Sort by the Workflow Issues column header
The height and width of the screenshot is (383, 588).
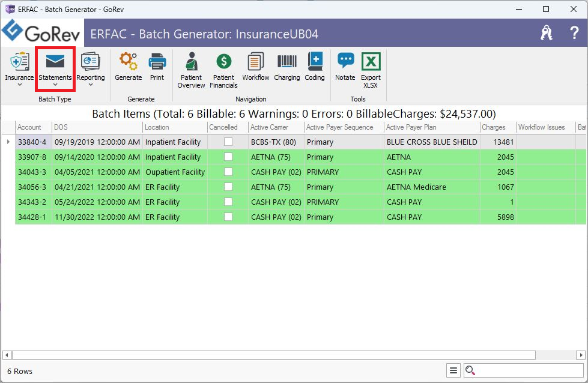545,127
